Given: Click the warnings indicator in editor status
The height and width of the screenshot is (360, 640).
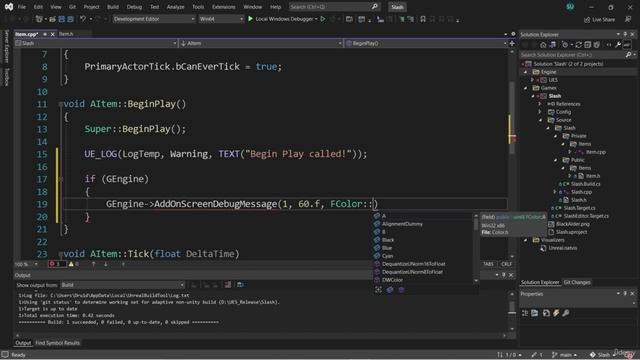Looking at the screenshot, I should click(x=73, y=264).
